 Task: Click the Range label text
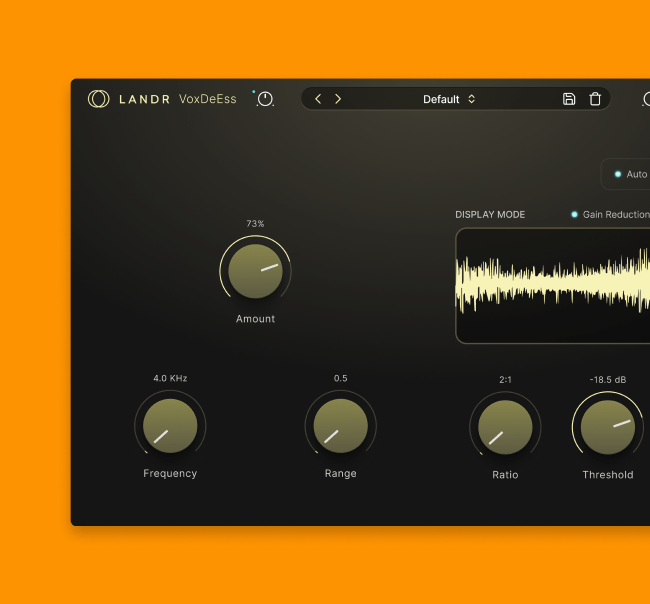(x=341, y=473)
